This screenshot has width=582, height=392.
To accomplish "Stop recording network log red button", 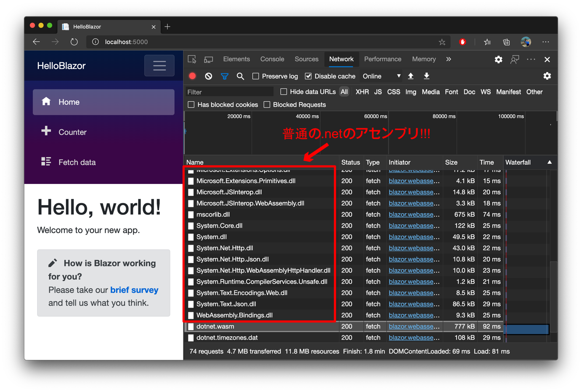I will coord(192,76).
